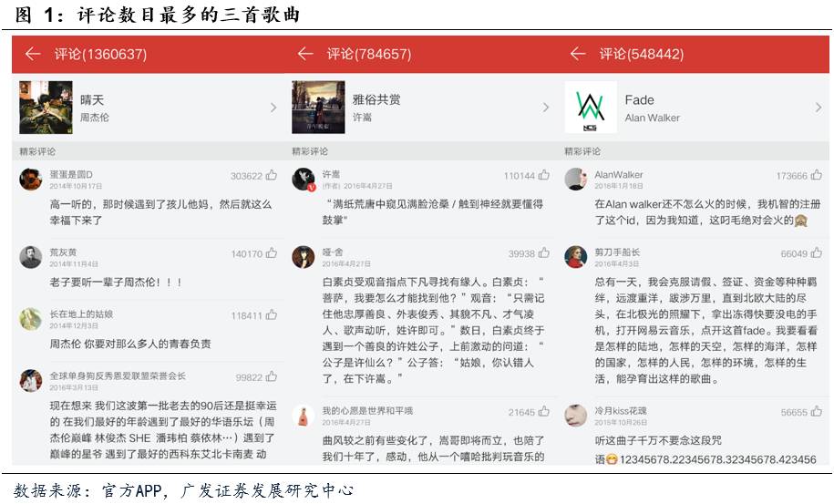Select the date 2014年10月17日
The width and height of the screenshot is (834, 504).
[76, 186]
